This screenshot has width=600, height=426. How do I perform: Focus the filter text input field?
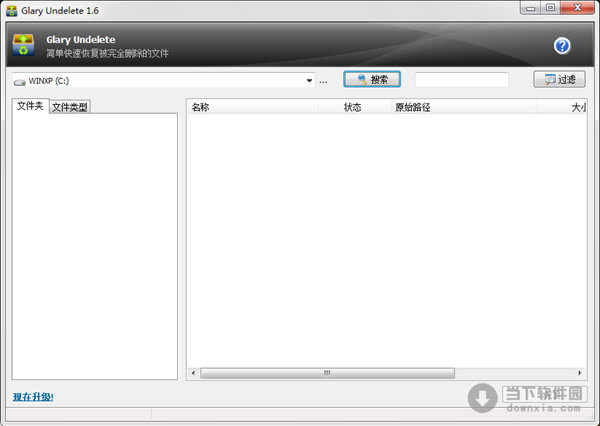pos(462,80)
